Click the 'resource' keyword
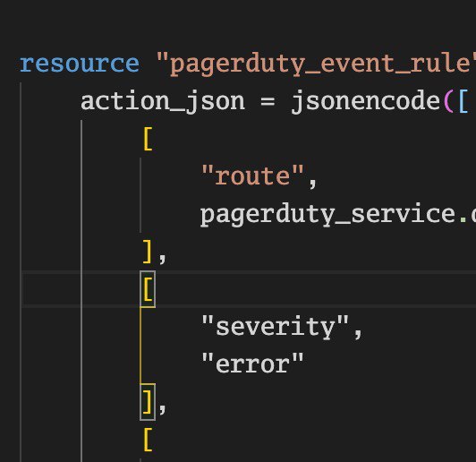This screenshot has width=476, height=462. (80, 64)
